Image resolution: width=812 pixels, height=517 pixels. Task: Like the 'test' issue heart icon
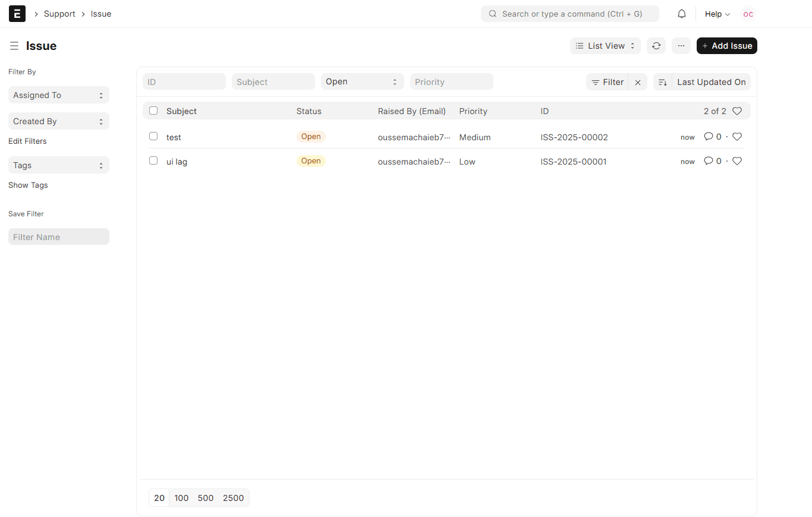[x=737, y=137]
